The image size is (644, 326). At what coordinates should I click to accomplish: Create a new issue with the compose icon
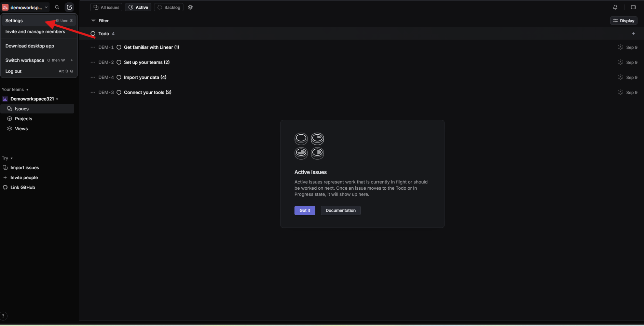pyautogui.click(x=69, y=7)
